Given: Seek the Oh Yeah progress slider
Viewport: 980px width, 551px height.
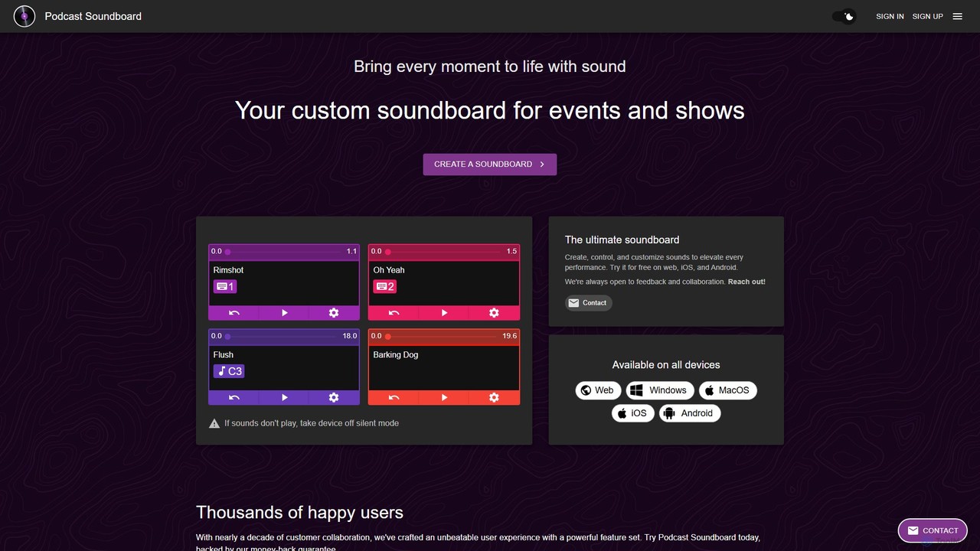Looking at the screenshot, I should pyautogui.click(x=444, y=252).
